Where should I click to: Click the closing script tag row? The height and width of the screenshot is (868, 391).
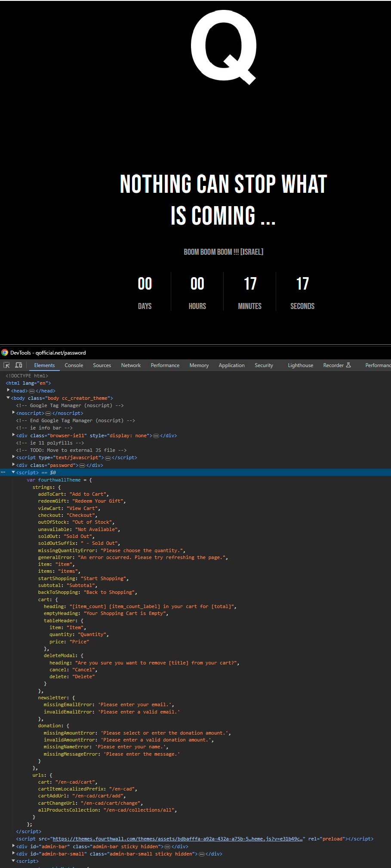click(x=28, y=831)
